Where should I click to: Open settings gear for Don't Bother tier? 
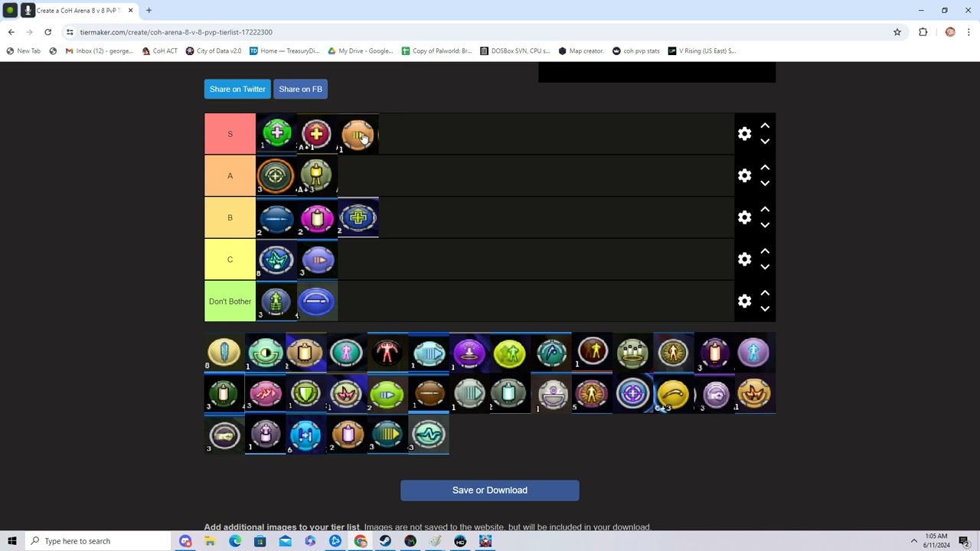(x=744, y=301)
